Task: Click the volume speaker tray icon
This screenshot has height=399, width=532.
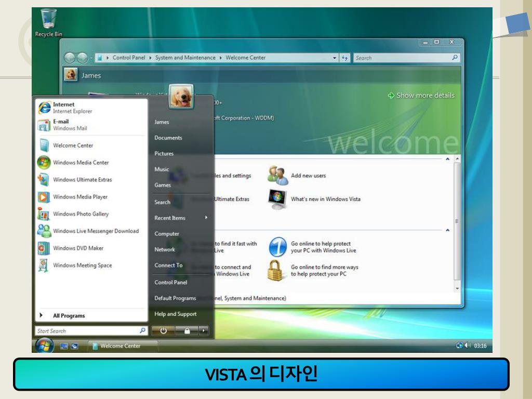Action: [x=468, y=345]
